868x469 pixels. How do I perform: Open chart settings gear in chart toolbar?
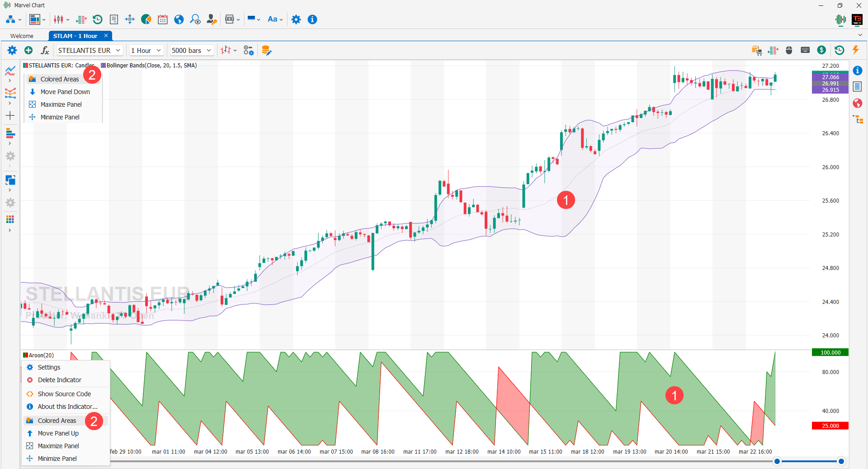(12, 50)
